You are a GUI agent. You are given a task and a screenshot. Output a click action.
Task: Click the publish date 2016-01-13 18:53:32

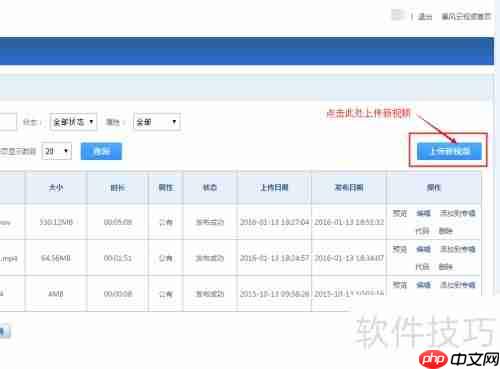click(x=349, y=222)
